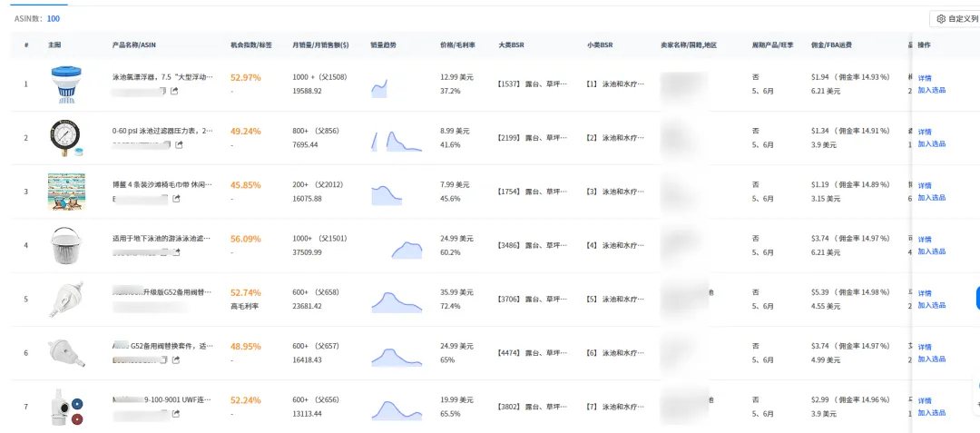980x433 pixels.
Task: Click the 卖家名称/国籍,地区 column header
Action: coord(688,45)
